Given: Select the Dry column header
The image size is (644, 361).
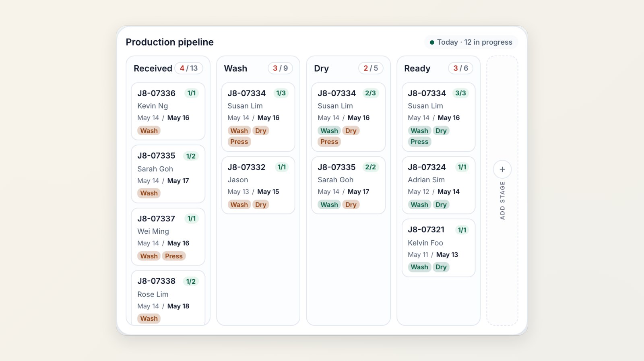Looking at the screenshot, I should [321, 68].
